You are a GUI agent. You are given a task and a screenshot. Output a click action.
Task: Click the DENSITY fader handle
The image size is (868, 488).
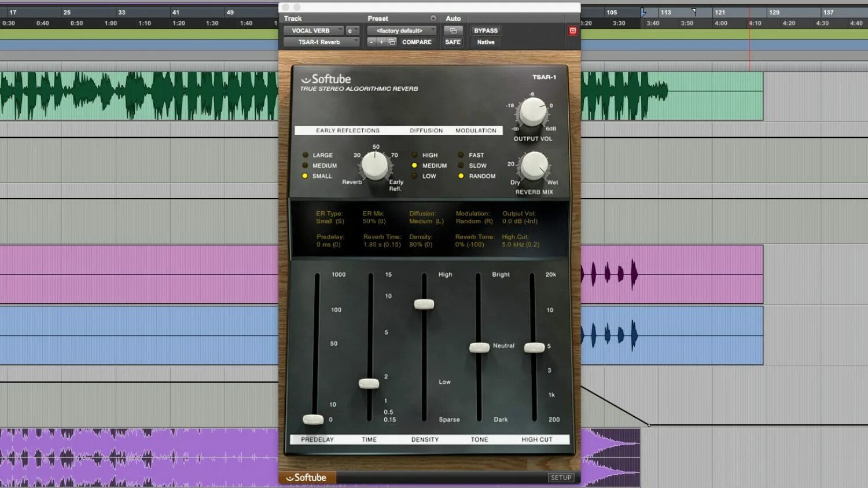pos(424,304)
